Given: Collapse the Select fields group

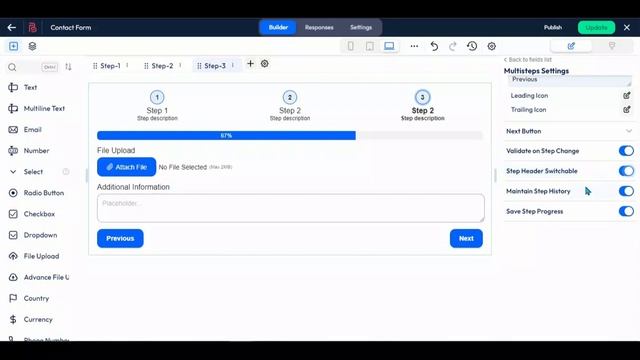Looking at the screenshot, I should pos(13,172).
